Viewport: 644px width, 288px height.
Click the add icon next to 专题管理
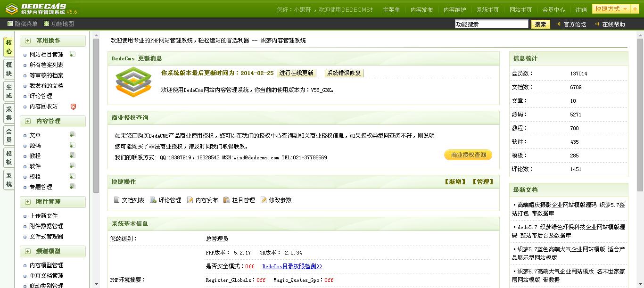click(73, 187)
